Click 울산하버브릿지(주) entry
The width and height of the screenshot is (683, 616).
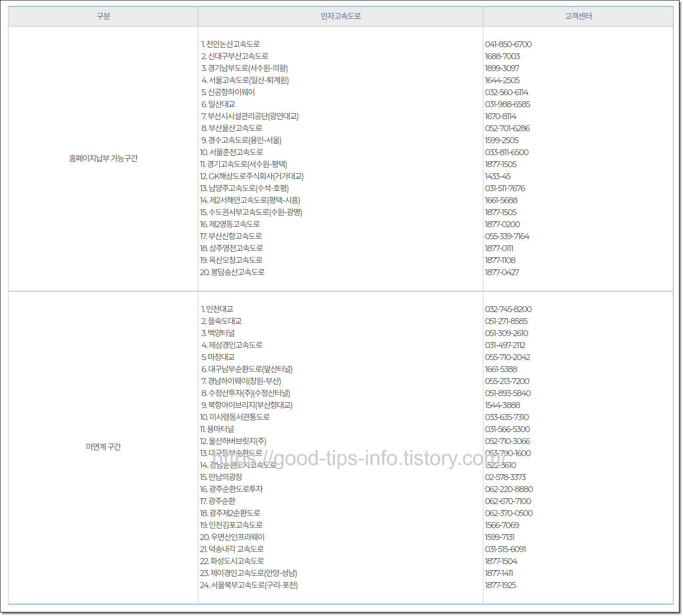coord(233,441)
